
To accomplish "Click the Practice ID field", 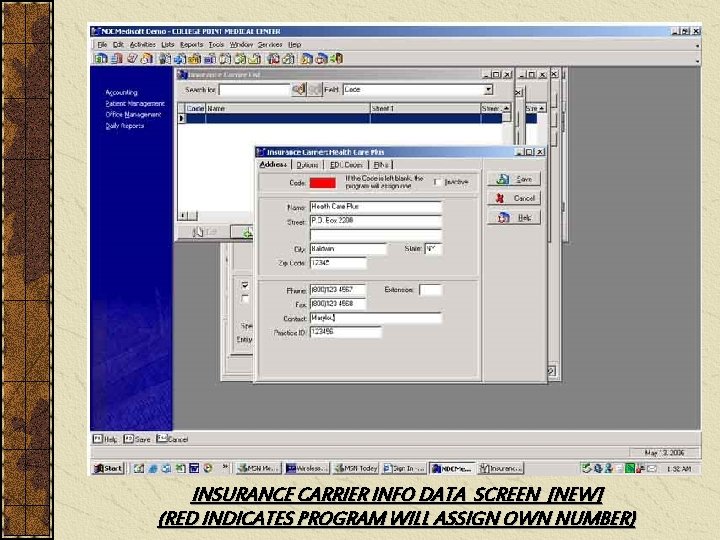I will [x=346, y=332].
